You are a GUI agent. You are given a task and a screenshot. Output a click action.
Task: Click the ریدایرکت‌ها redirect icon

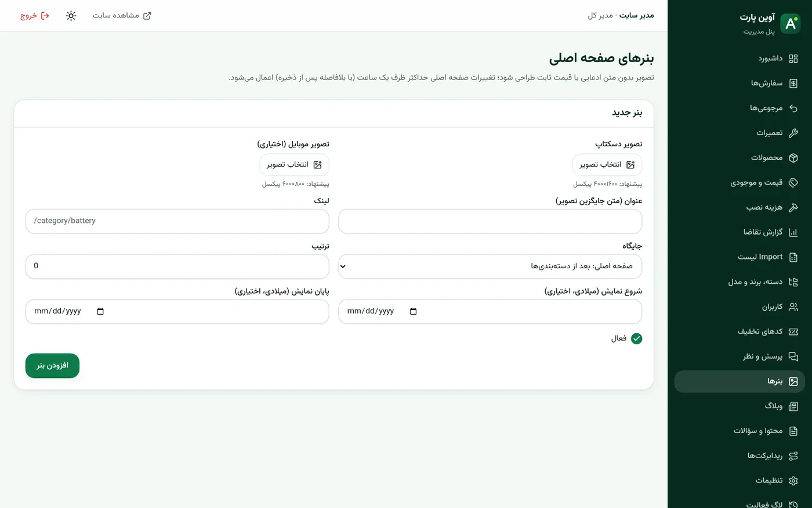tap(793, 456)
